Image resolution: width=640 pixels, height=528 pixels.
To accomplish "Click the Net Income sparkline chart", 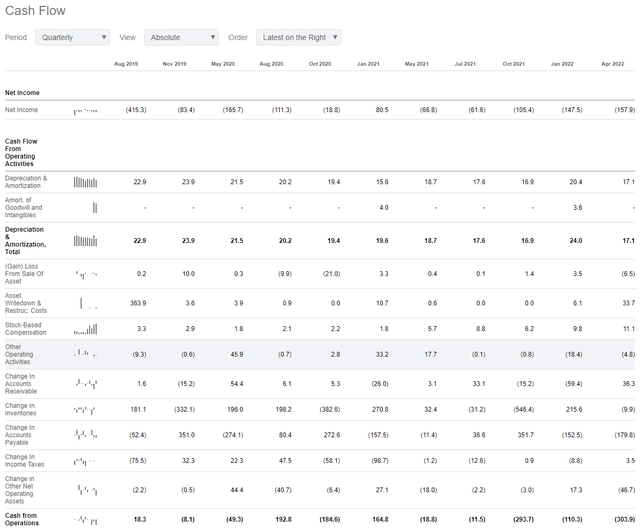I will (x=85, y=110).
